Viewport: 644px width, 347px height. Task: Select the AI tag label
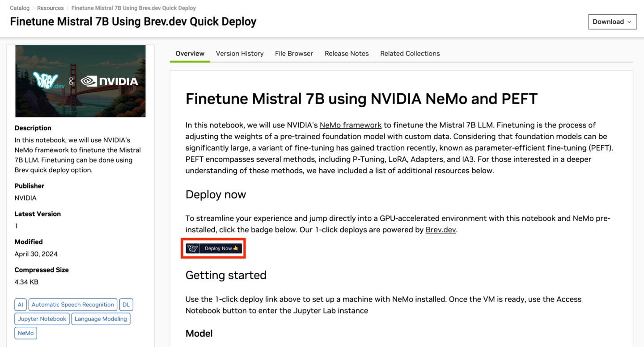[20, 304]
